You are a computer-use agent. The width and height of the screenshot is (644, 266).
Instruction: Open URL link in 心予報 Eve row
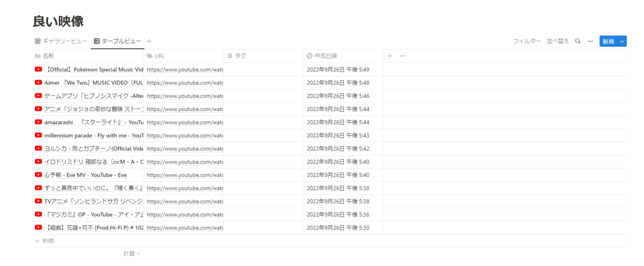coord(184,175)
